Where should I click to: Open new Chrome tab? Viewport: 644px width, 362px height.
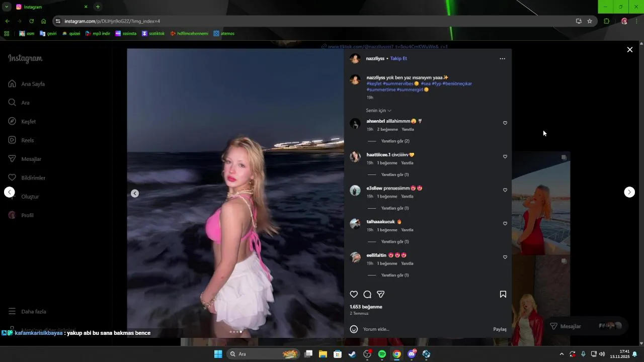tap(98, 7)
